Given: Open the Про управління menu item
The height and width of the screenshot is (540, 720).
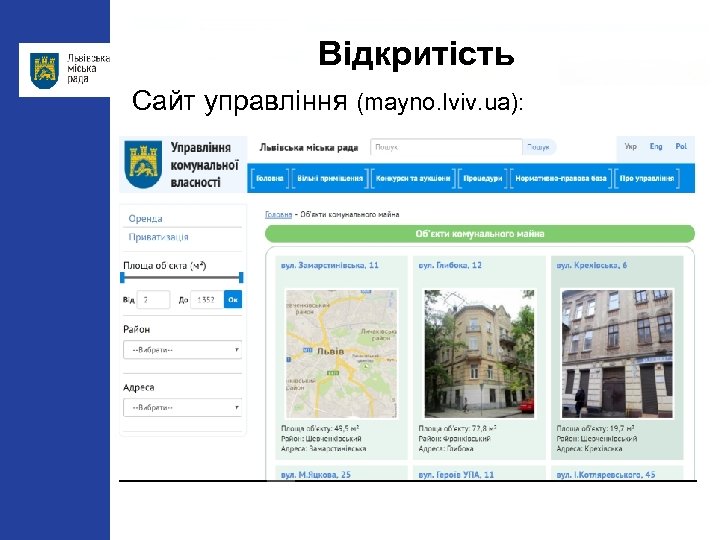Looking at the screenshot, I should pyautogui.click(x=647, y=179).
